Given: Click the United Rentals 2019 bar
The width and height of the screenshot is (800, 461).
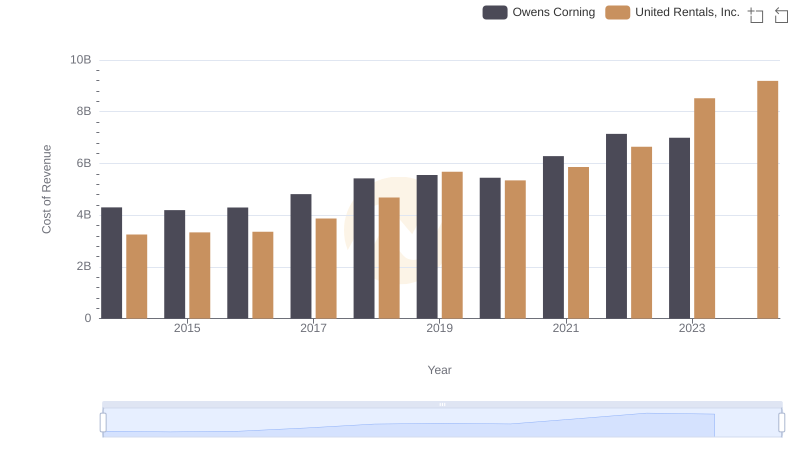Looking at the screenshot, I should coord(452,245).
